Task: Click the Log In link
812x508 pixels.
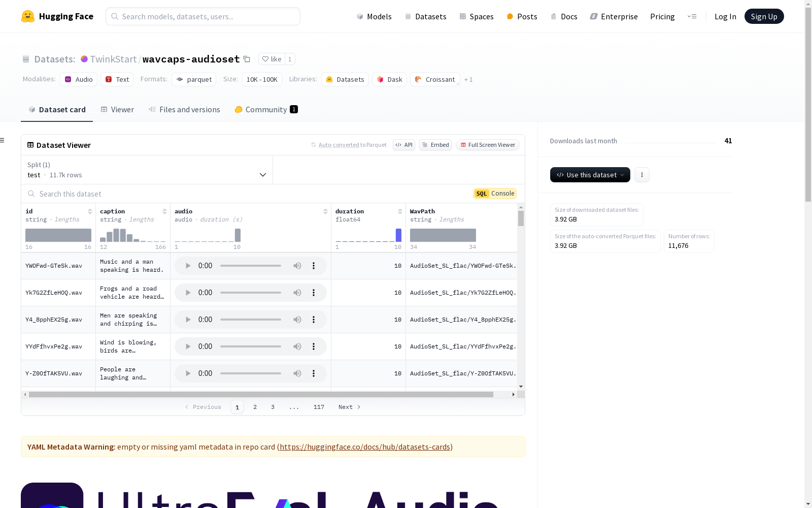Action: [x=725, y=16]
